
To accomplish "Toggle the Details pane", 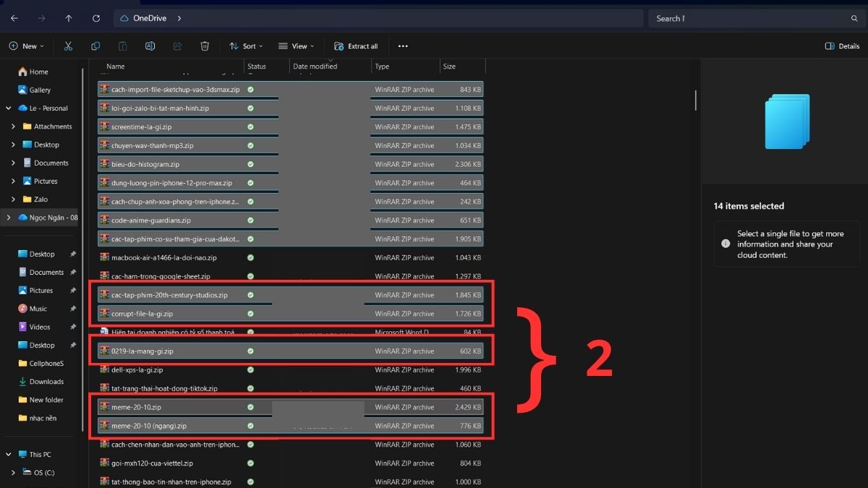I will (x=841, y=46).
